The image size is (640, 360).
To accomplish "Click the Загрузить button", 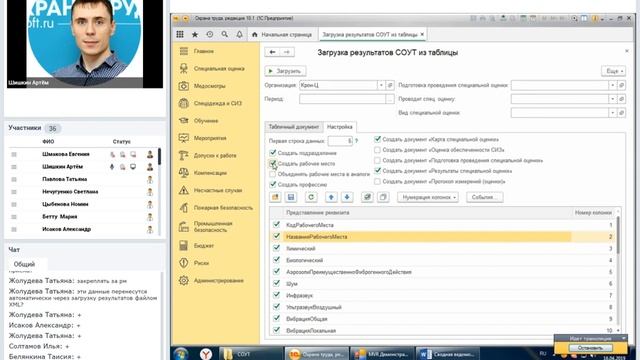I will pyautogui.click(x=285, y=71).
